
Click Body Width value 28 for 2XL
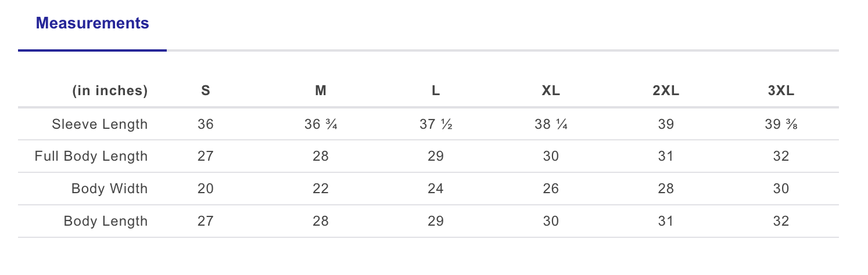[666, 189]
